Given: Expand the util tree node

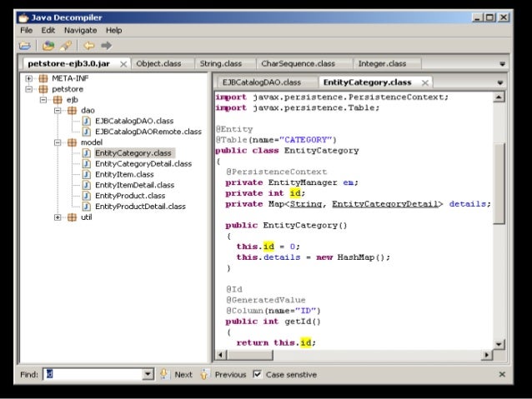Looking at the screenshot, I should [x=58, y=217].
